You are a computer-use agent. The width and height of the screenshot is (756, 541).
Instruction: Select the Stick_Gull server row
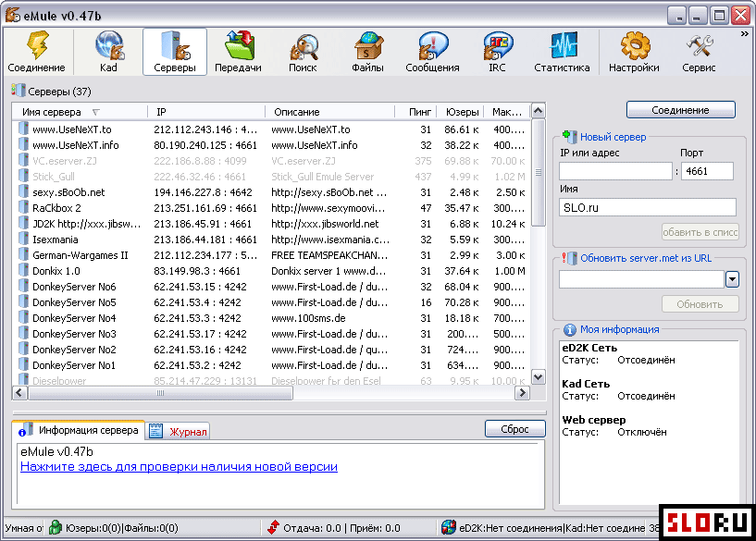(271, 177)
